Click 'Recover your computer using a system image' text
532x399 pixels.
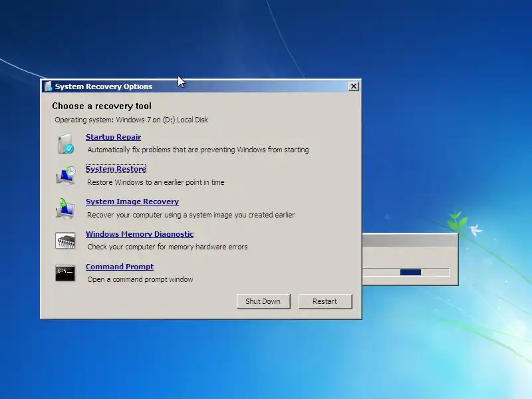(191, 215)
